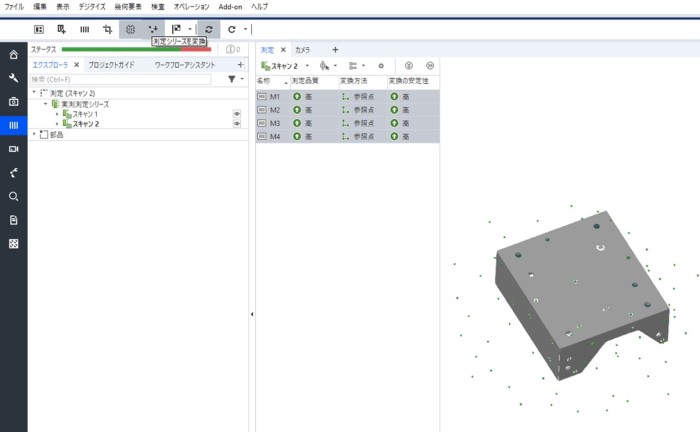Open the magnifier inspection workspace in sidebar
Screen dimensions: 700x432
click(14, 196)
